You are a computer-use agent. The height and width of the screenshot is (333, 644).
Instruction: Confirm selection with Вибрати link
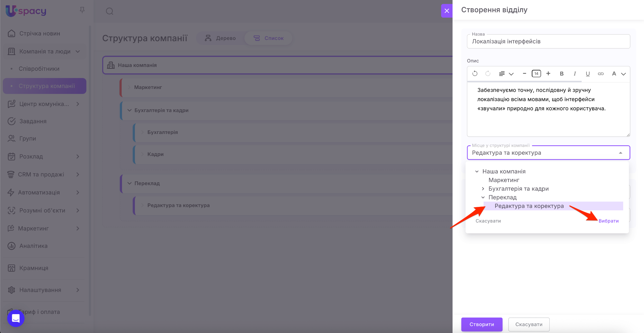tap(608, 221)
